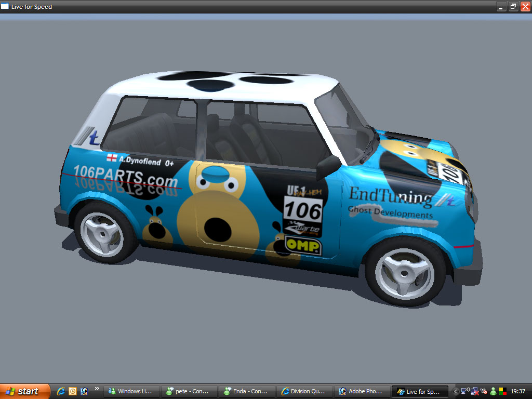
Task: Expand the quick launch overflow chevron
Action: click(97, 389)
